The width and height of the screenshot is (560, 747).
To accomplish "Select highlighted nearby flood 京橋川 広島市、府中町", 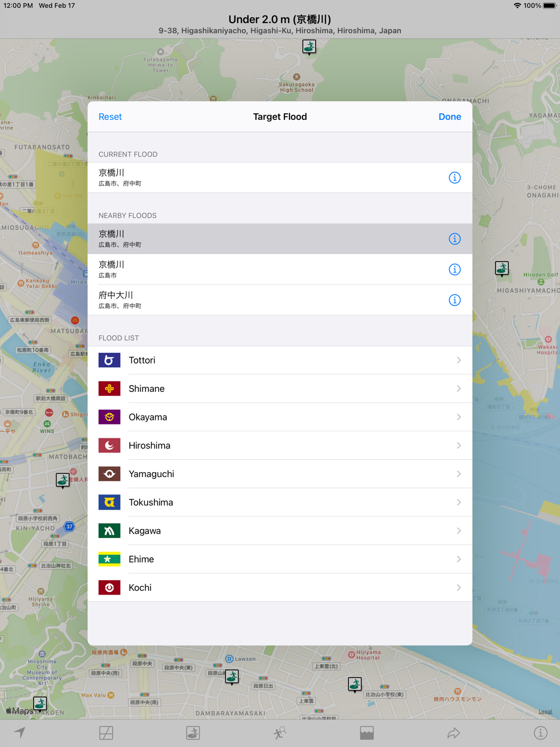I will click(x=280, y=239).
